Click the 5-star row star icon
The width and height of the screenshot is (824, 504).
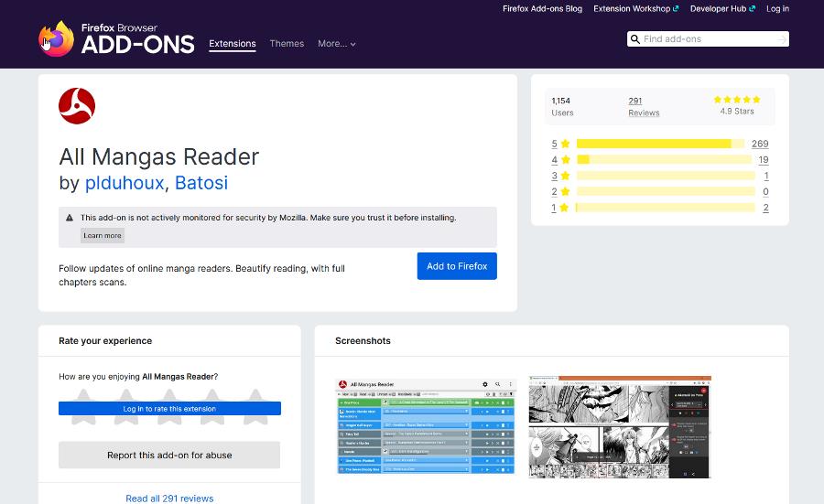[x=566, y=144]
